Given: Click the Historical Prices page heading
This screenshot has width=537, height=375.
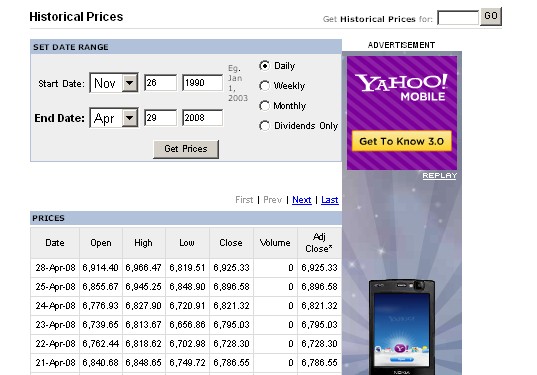Looking at the screenshot, I should [x=76, y=17].
